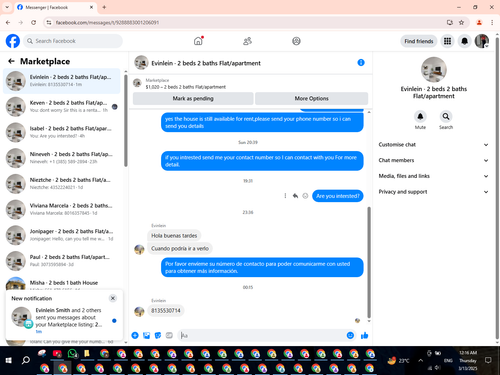The image size is (500, 375).
Task: Click the chat messages scrollbar
Action: pyautogui.click(x=369, y=262)
